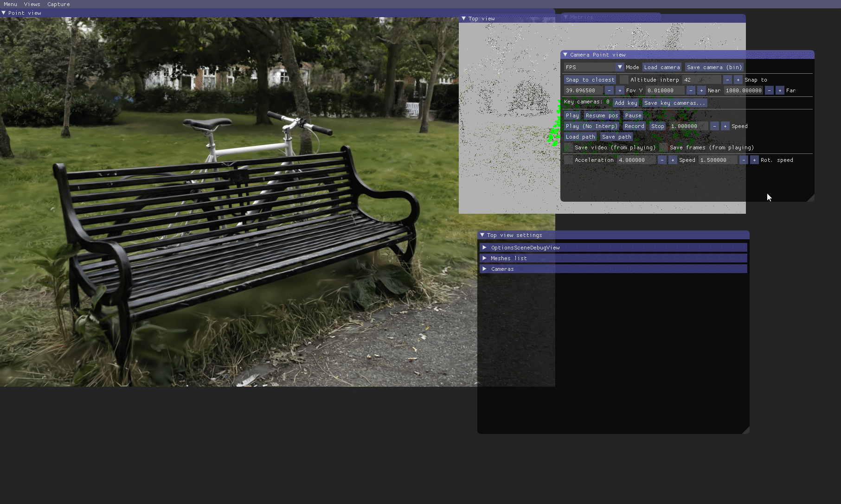841x504 pixels.
Task: Focus Rot. speed field 1.500000
Action: (718, 160)
